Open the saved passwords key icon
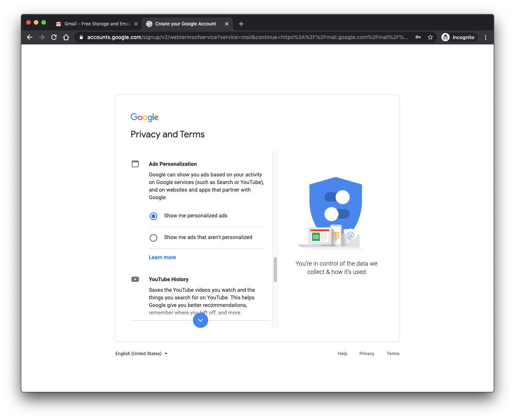 pyautogui.click(x=418, y=37)
